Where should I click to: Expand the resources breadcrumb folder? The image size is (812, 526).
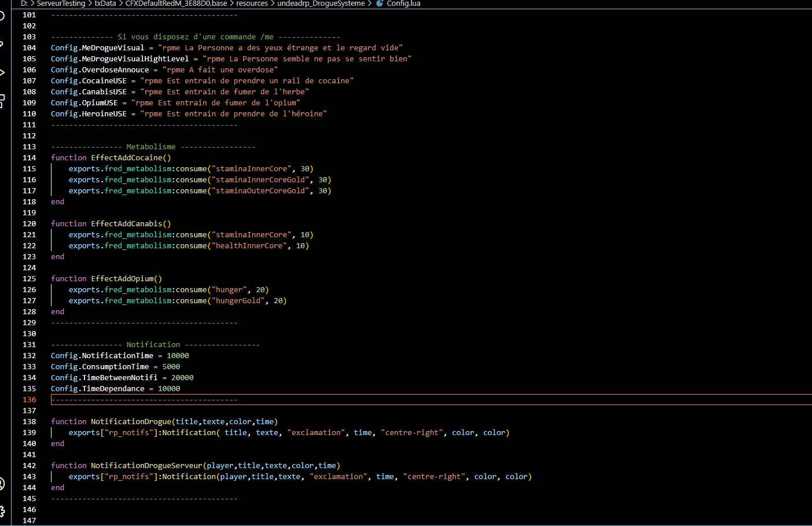(x=252, y=3)
